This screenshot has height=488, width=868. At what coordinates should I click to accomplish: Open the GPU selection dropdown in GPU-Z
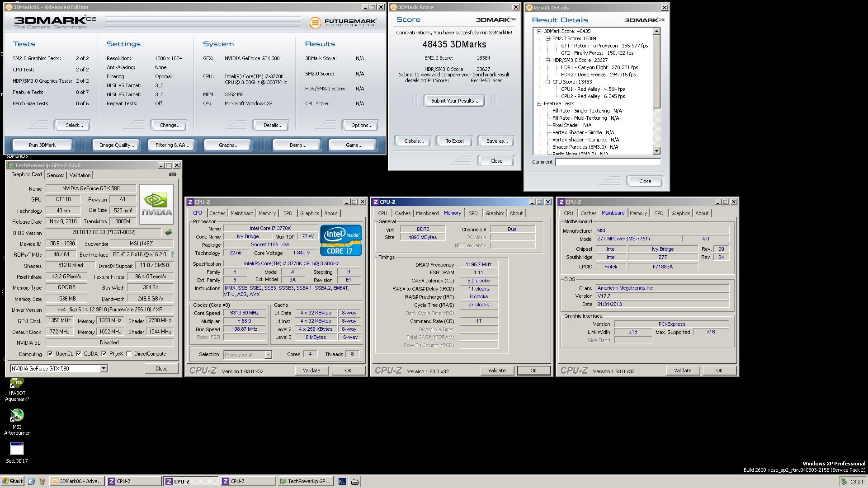tap(104, 369)
